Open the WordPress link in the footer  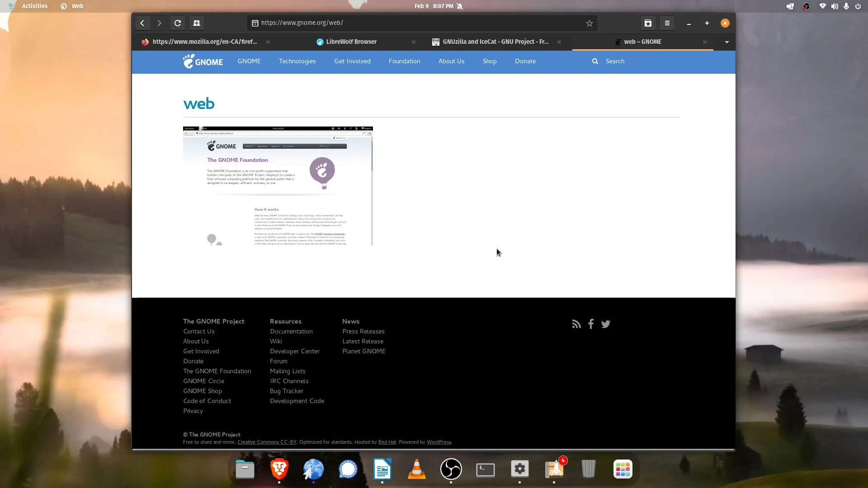click(x=439, y=442)
